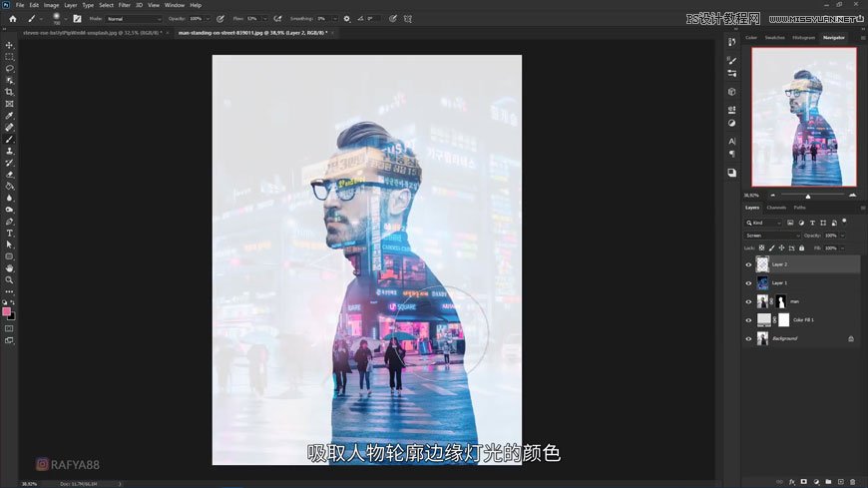This screenshot has width=868, height=488.
Task: Open the Flow dropdown
Action: click(264, 19)
